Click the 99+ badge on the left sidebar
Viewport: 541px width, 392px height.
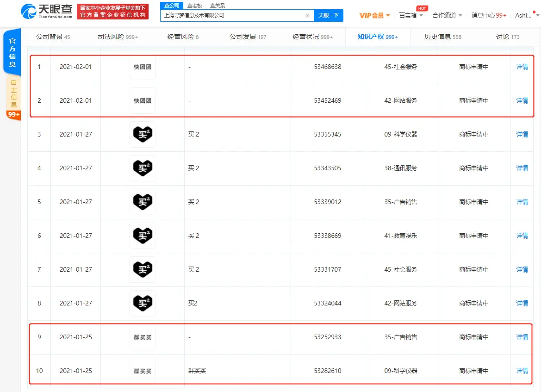[13, 114]
